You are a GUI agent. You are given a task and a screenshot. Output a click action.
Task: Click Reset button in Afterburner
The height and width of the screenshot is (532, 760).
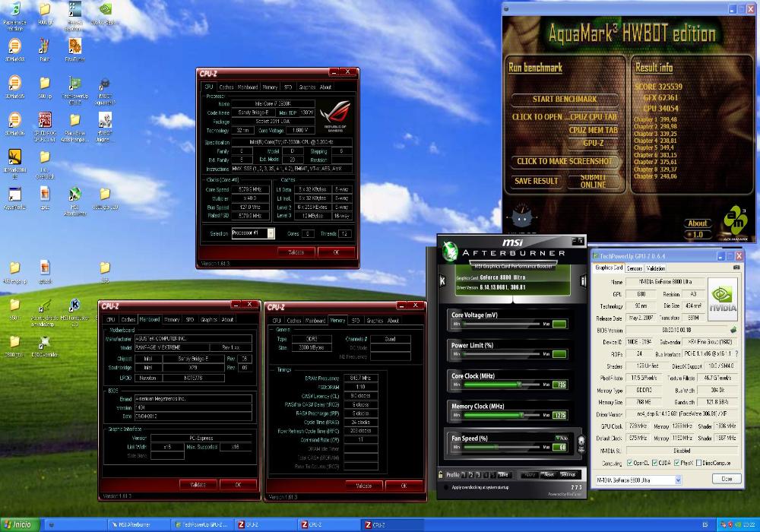pyautogui.click(x=548, y=474)
